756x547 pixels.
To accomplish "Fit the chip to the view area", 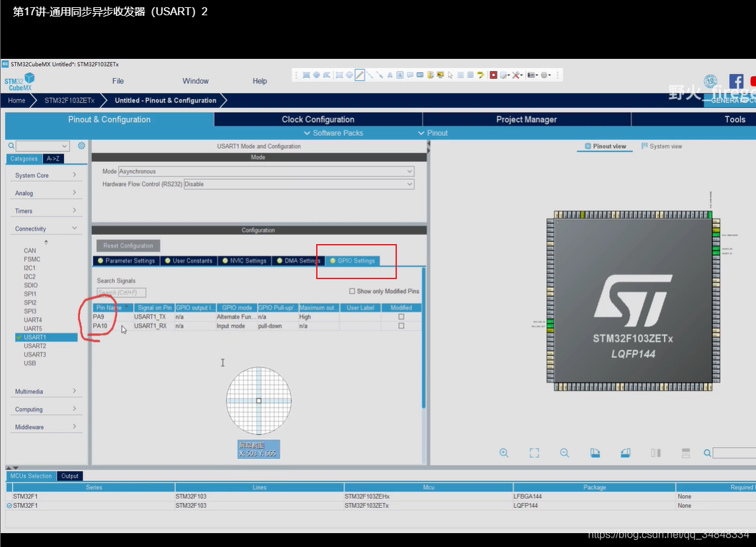I will point(534,453).
